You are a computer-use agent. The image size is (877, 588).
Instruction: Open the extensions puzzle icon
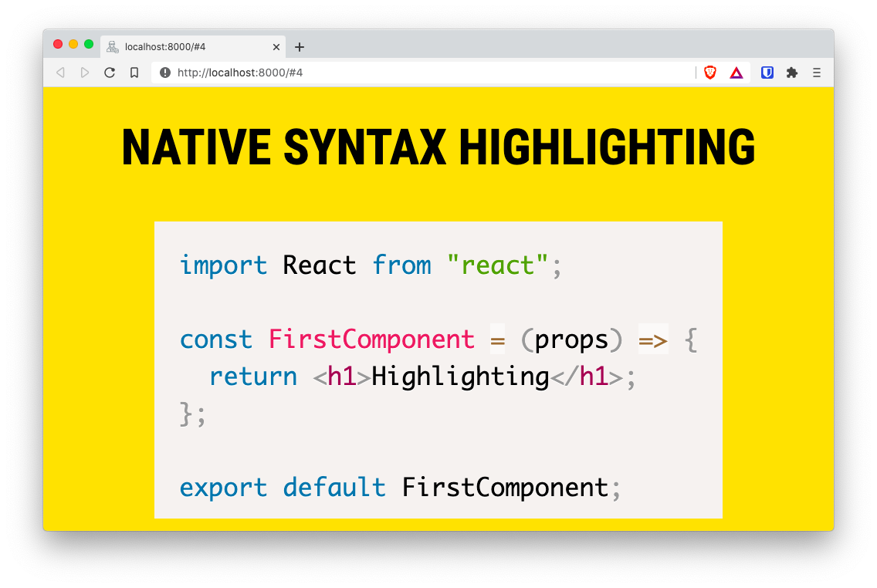coord(792,73)
